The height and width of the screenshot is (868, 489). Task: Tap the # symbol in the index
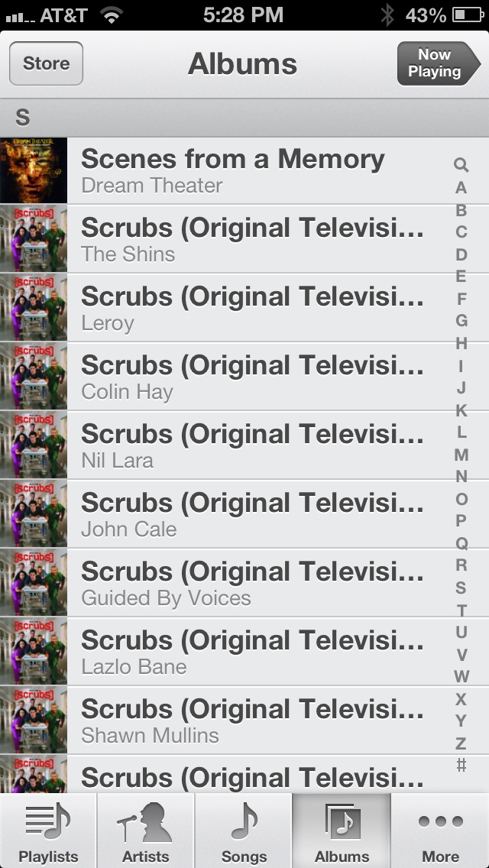coord(461,765)
